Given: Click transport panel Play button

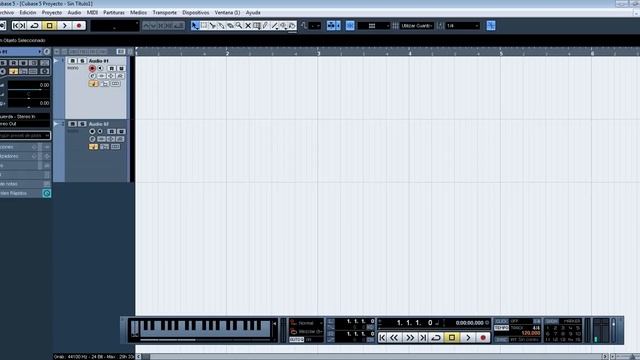Looking at the screenshot, I should click(468, 338).
